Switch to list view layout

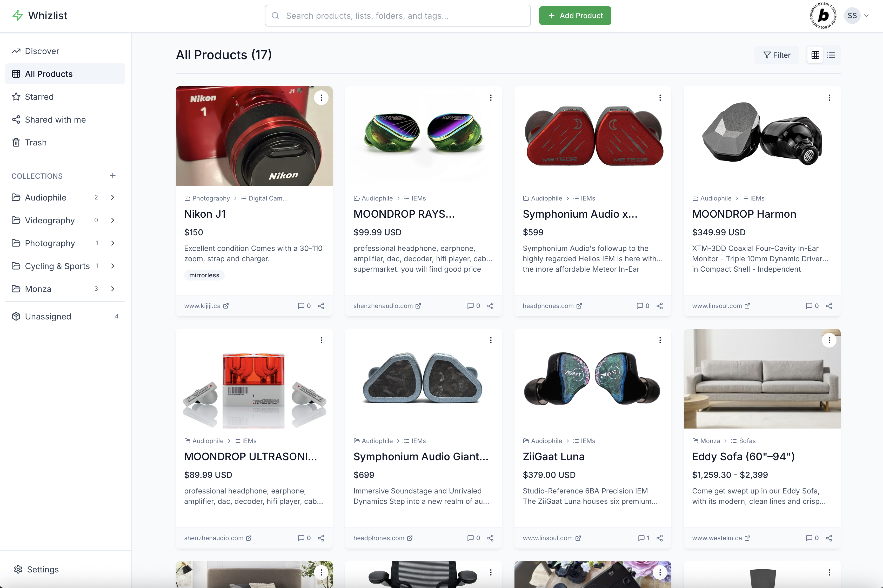(831, 55)
